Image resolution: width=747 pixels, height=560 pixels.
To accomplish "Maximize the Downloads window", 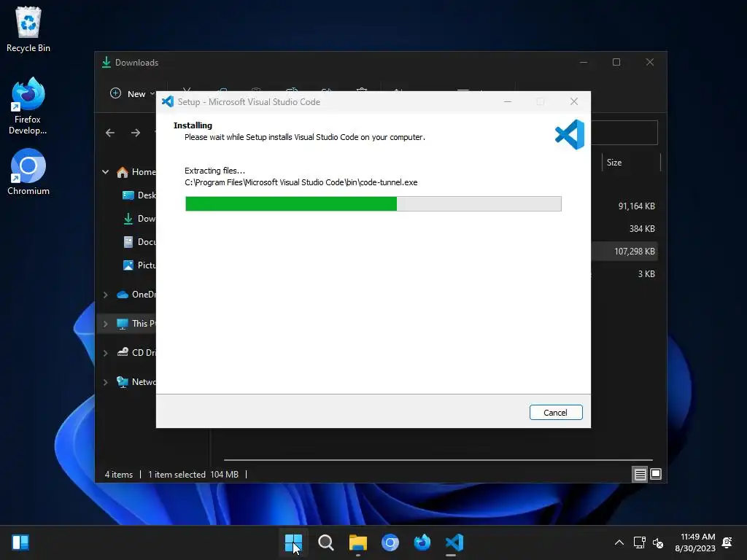I will pyautogui.click(x=616, y=63).
